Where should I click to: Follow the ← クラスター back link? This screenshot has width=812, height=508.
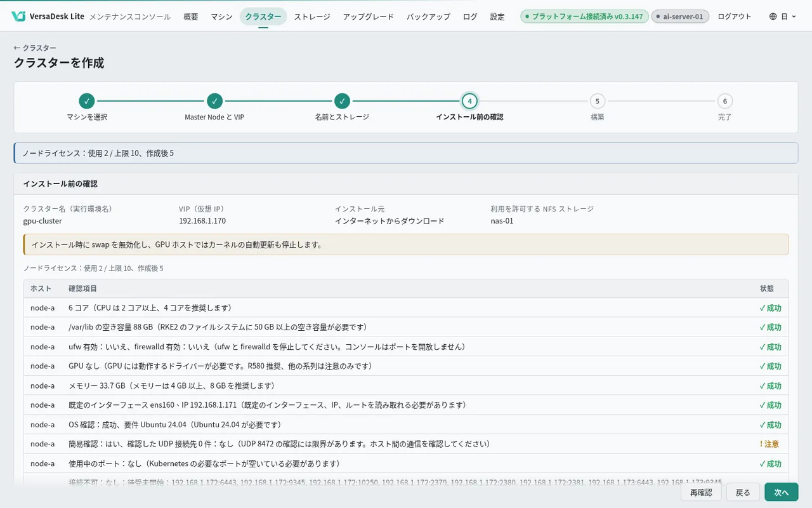[x=35, y=48]
